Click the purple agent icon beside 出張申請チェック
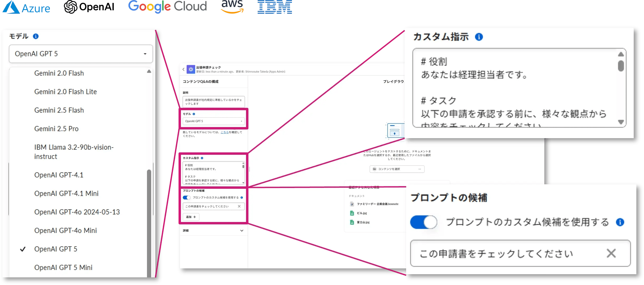 point(191,69)
